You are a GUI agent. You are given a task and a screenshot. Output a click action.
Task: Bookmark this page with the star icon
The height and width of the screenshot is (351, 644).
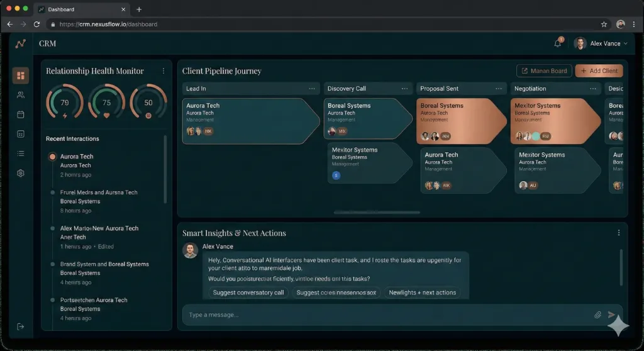coord(604,25)
